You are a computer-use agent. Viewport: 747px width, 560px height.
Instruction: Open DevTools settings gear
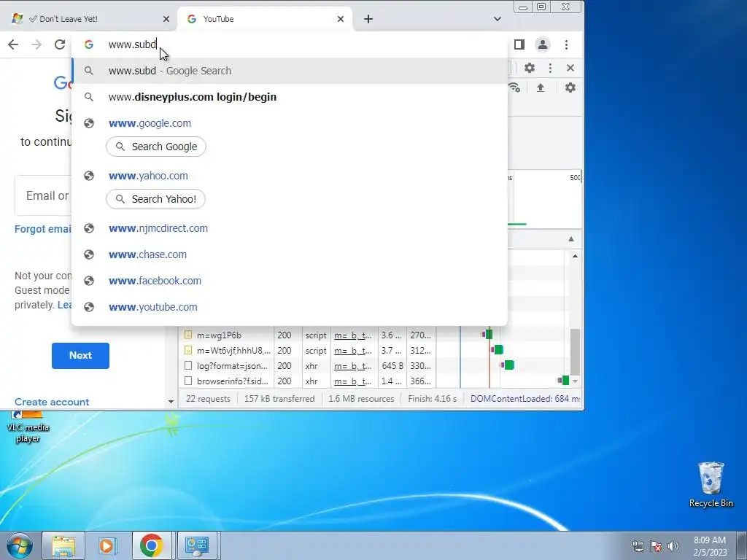coord(530,68)
